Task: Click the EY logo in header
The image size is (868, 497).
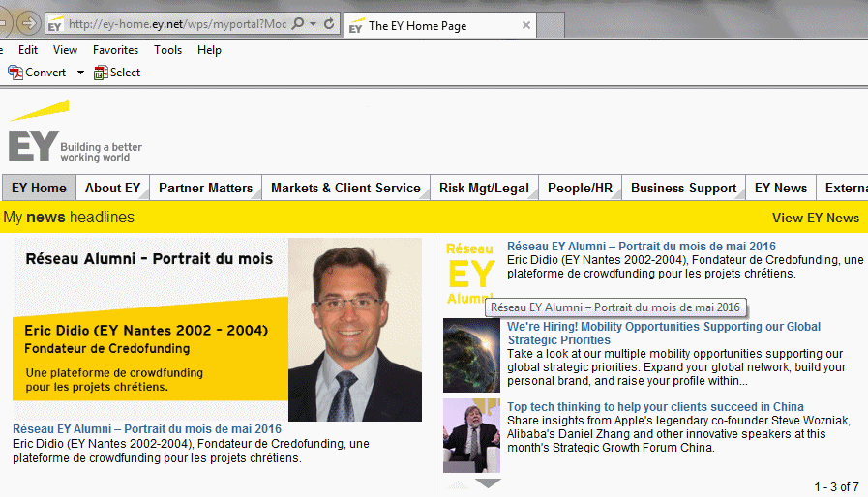Action: 75,132
